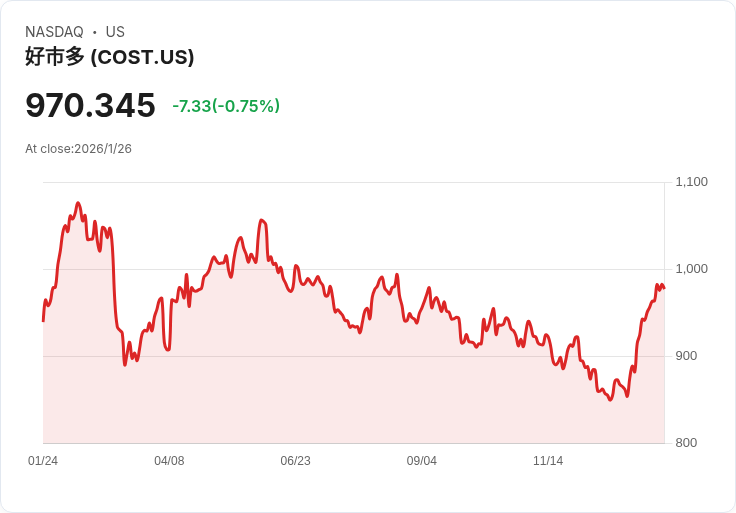736x513 pixels.
Task: Click the At close:2026/1/26 timestamp
Action: click(x=78, y=149)
